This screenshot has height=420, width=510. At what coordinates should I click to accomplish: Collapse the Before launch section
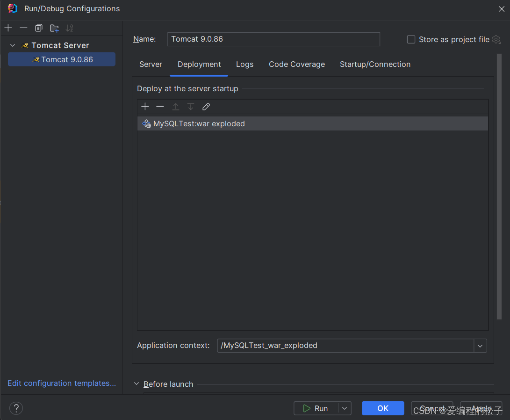(x=136, y=384)
